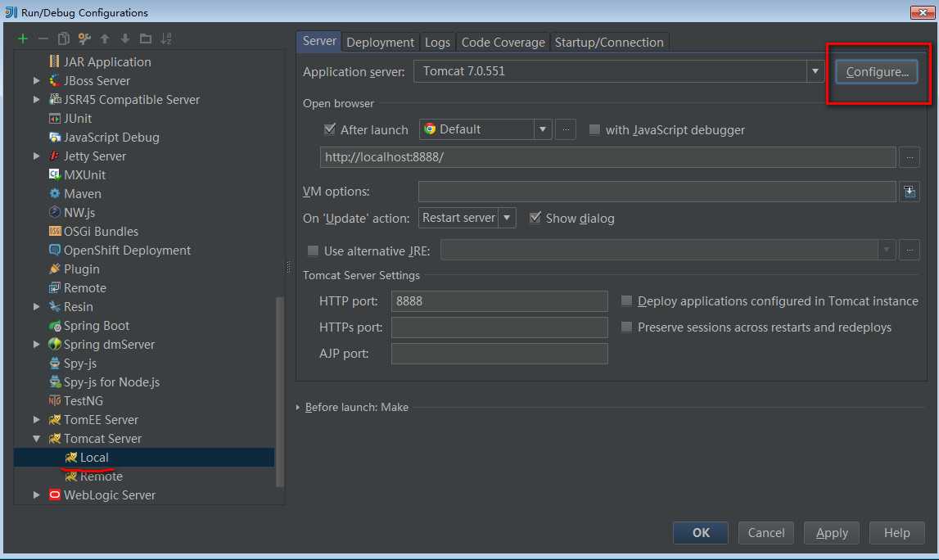This screenshot has width=939, height=560.
Task: Toggle the Show dialog checkbox
Action: click(535, 218)
